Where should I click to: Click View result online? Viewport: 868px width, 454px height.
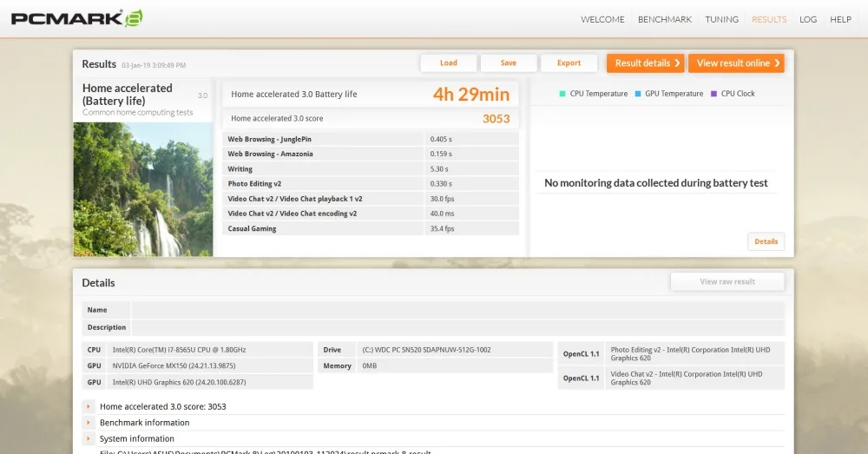click(x=736, y=63)
